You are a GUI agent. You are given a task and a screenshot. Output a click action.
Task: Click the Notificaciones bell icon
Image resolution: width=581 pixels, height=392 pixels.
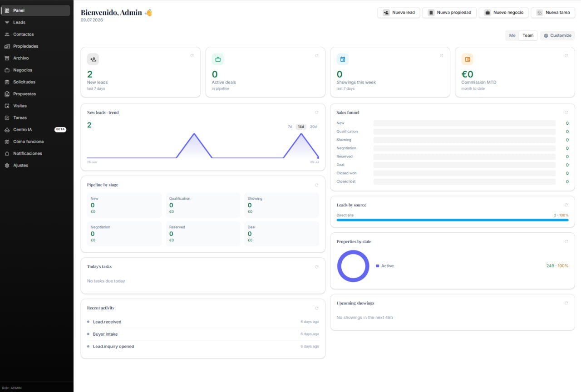point(7,153)
